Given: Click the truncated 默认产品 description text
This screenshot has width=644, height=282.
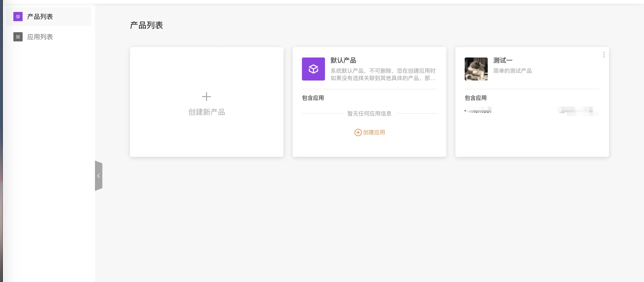Looking at the screenshot, I should 383,74.
